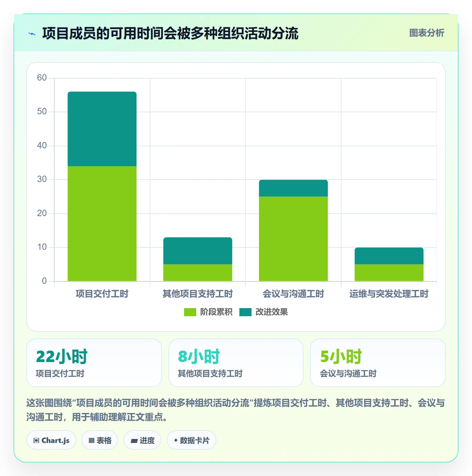Select the 数据卡片 tag
The height and width of the screenshot is (476, 472).
[x=191, y=440]
